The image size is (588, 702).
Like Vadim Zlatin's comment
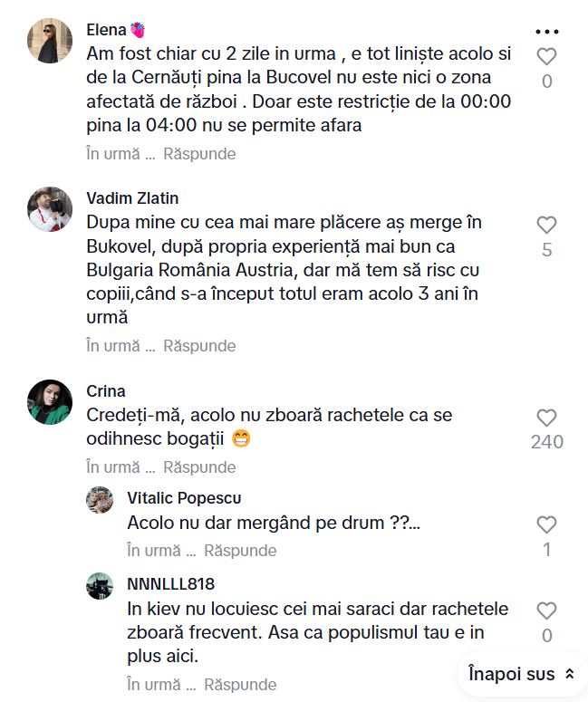pos(546,225)
